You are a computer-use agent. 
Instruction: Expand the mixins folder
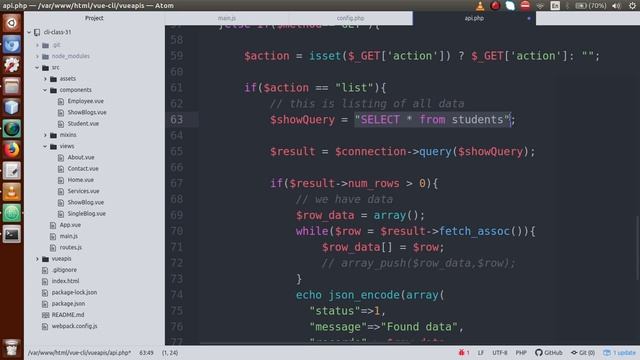45,135
